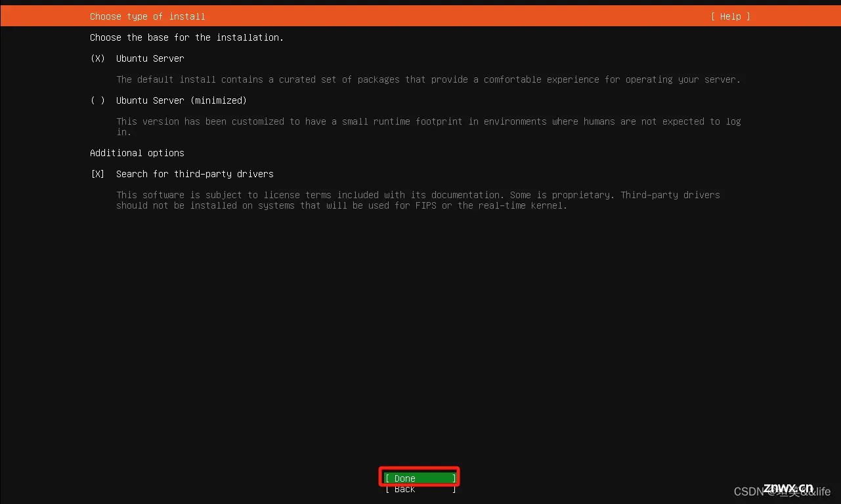Click the "Additional options" heading
Image resolution: width=841 pixels, height=504 pixels.
[x=137, y=153]
